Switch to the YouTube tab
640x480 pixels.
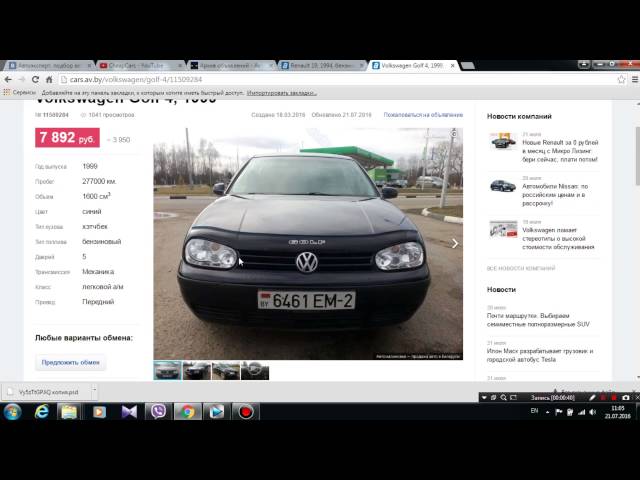[x=138, y=65]
